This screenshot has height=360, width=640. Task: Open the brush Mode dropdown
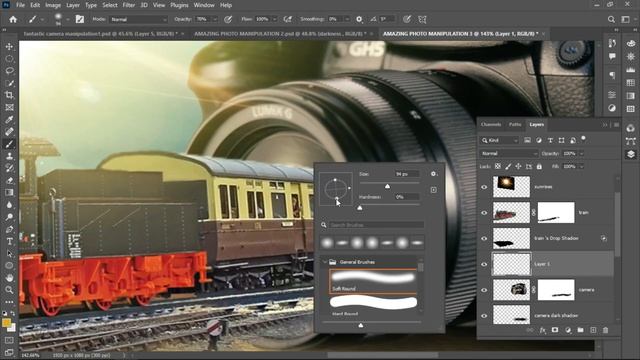click(x=138, y=19)
